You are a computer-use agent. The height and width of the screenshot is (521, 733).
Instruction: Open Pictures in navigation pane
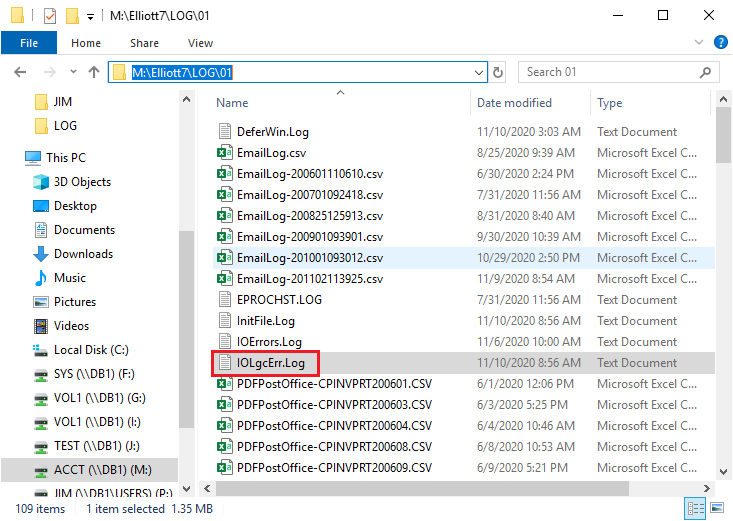[64, 302]
